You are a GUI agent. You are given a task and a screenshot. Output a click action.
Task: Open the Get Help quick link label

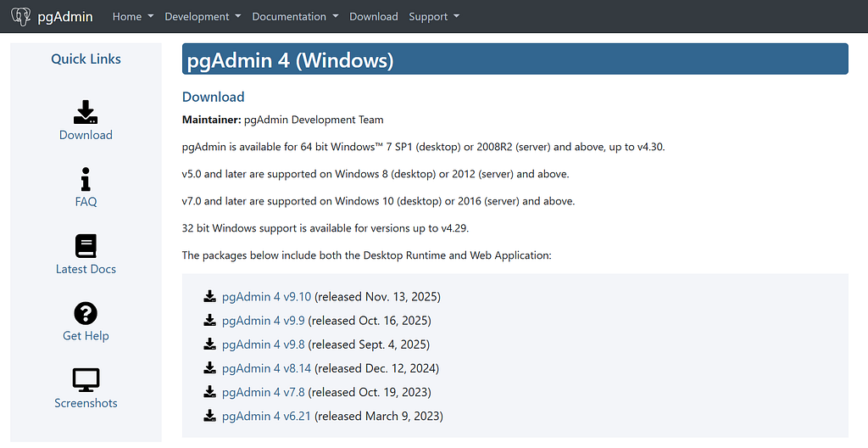coord(86,335)
